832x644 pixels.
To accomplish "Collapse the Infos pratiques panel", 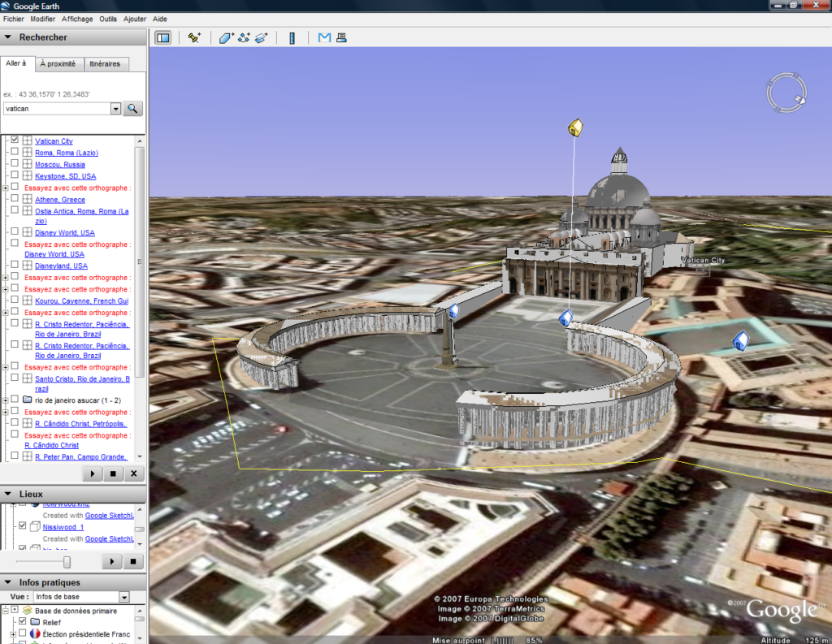I will pos(8,582).
